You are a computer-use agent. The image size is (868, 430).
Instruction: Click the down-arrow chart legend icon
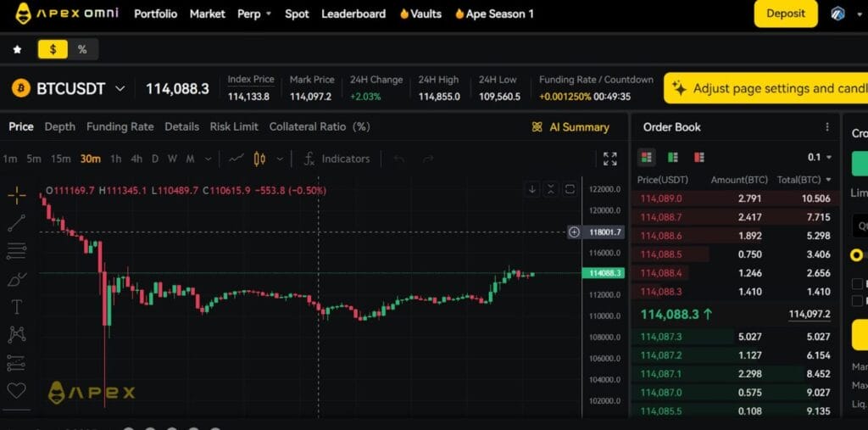532,189
